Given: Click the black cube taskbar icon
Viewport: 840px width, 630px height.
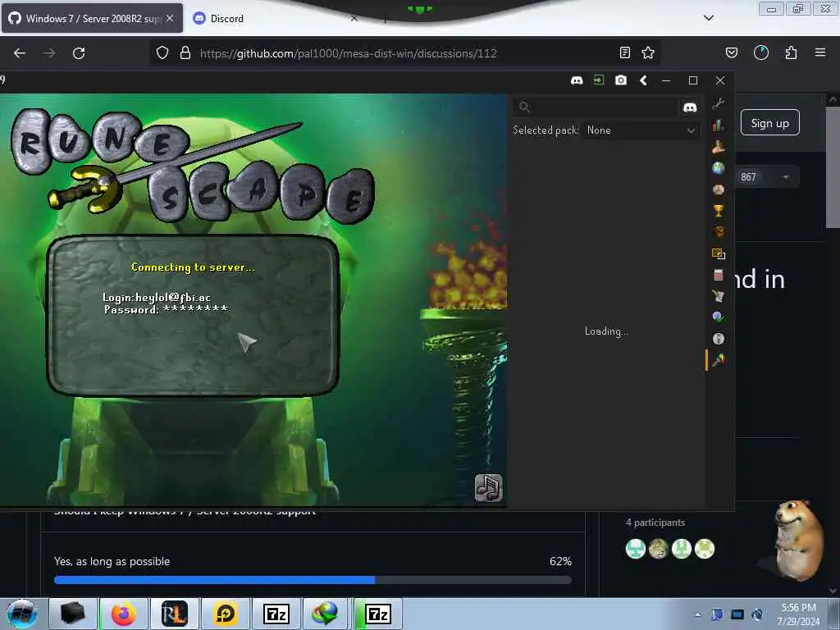Looking at the screenshot, I should (73, 614).
